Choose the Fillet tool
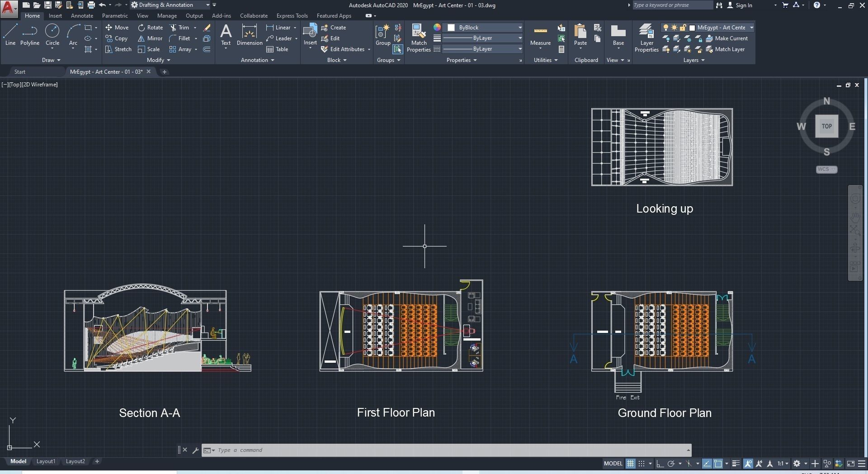 [179, 38]
